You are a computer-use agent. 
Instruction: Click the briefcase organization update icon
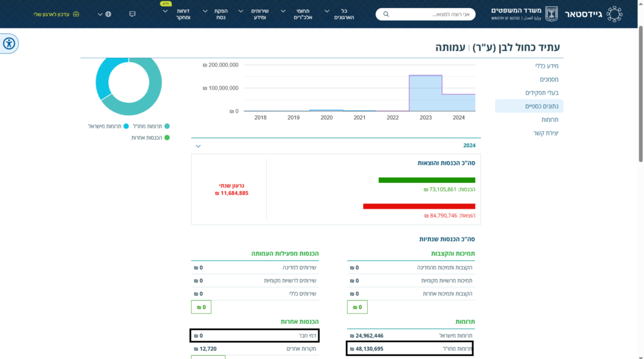pyautogui.click(x=76, y=14)
